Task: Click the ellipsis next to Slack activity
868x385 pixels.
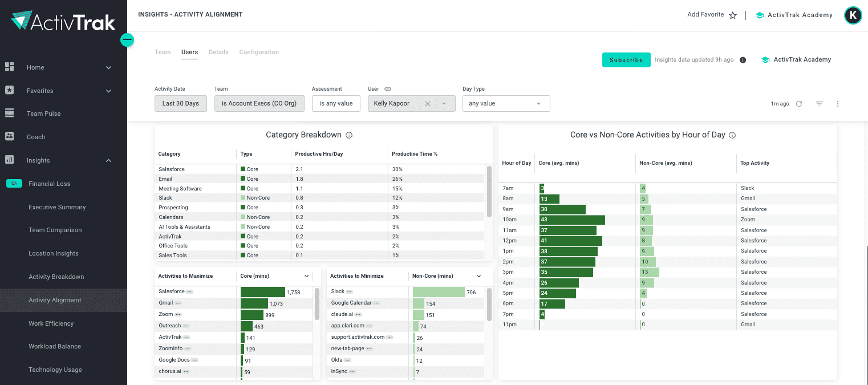Action: (349, 291)
